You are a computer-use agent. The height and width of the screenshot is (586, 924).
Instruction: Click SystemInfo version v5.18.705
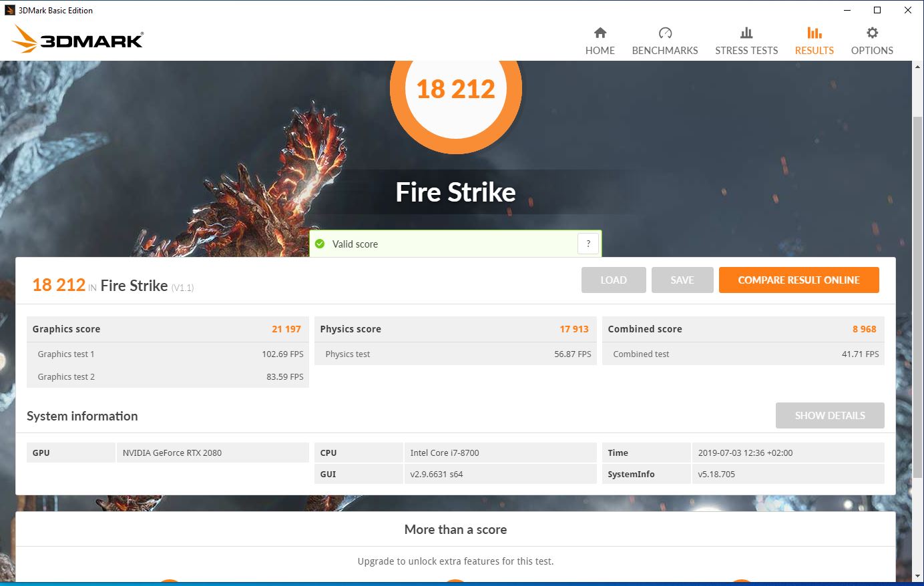click(716, 474)
